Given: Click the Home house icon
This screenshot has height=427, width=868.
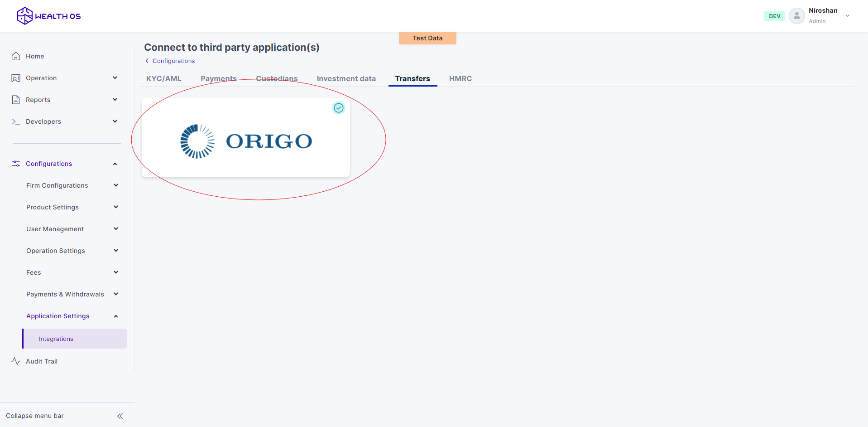Looking at the screenshot, I should pyautogui.click(x=16, y=56).
